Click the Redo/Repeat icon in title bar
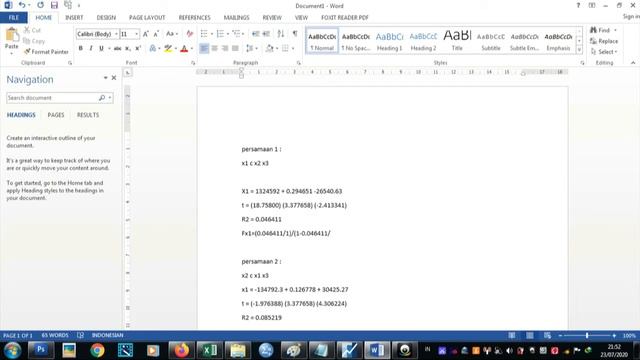This screenshot has width=640, height=360. pos(40,5)
